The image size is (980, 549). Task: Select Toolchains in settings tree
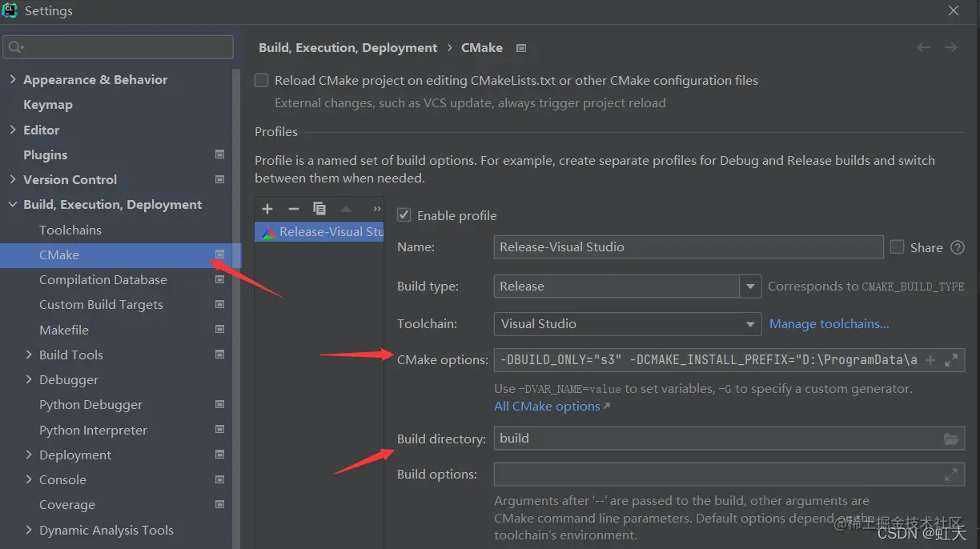(70, 230)
